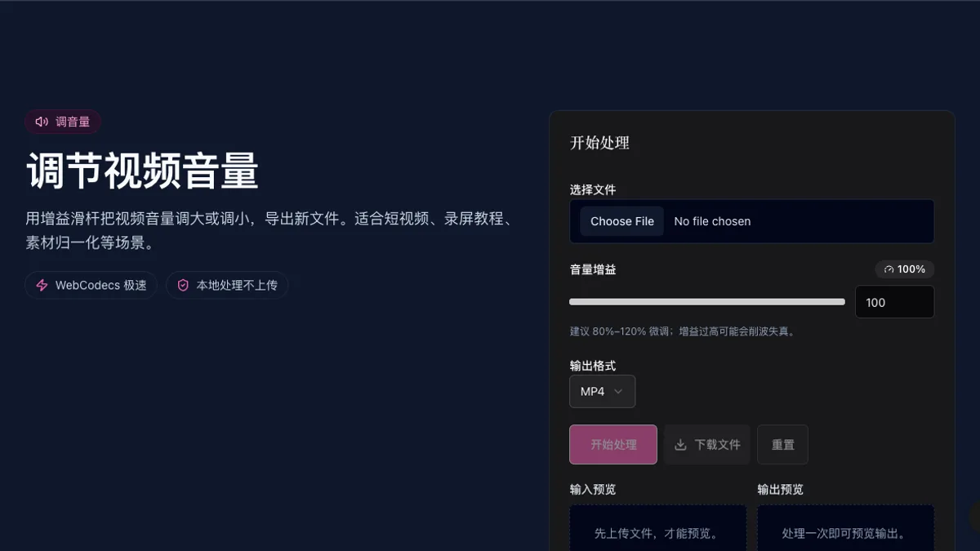Click the 调节视频音量 heading

click(x=142, y=171)
